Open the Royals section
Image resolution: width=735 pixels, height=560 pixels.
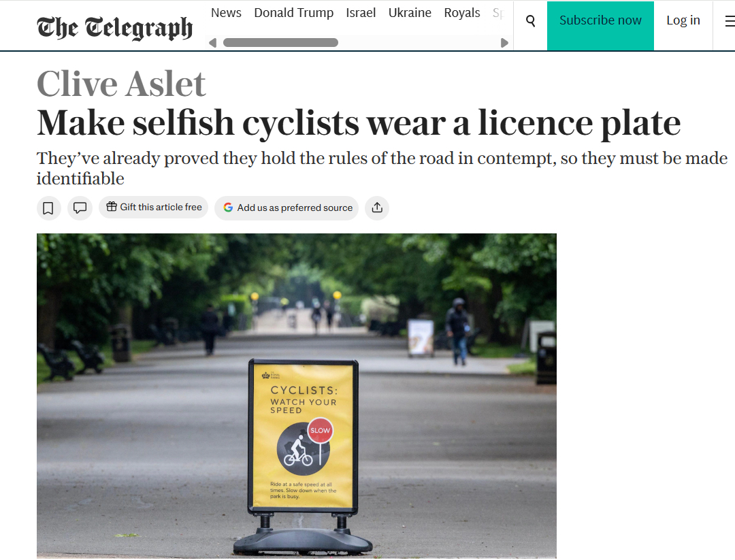(x=461, y=13)
